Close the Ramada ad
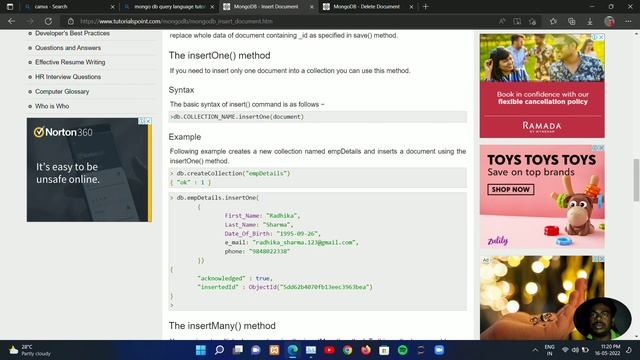640x360 pixels. (x=601, y=37)
